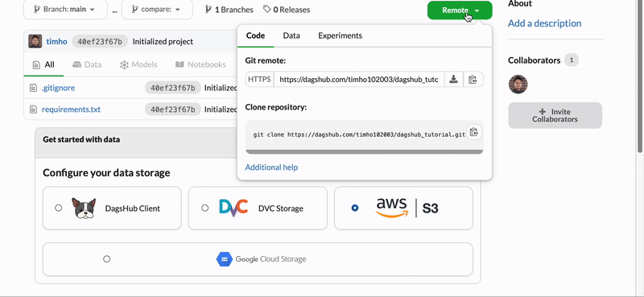The image size is (644, 297).
Task: Open the Branch: main dropdown
Action: pos(65,10)
